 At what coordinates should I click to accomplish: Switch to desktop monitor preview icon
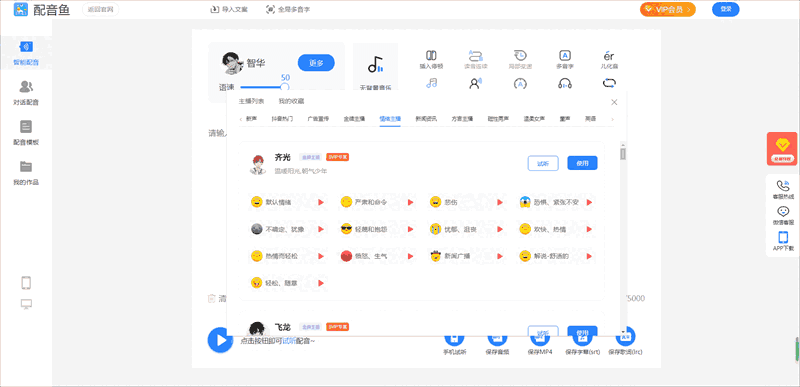coord(27,304)
